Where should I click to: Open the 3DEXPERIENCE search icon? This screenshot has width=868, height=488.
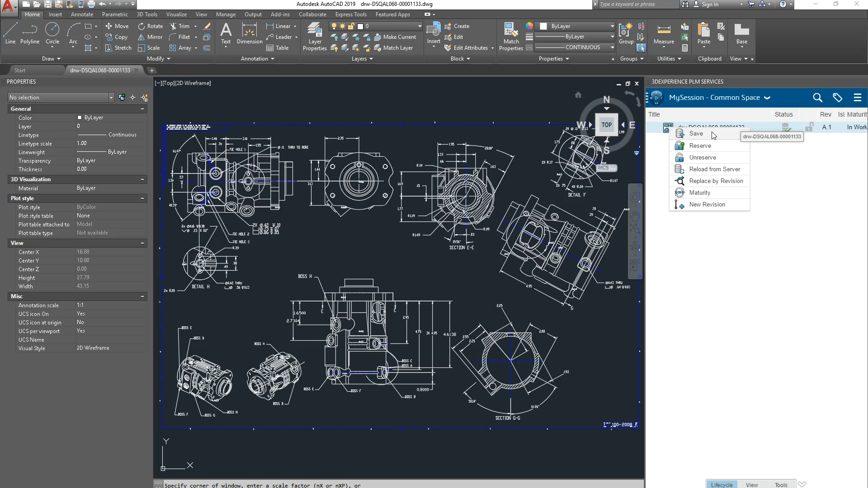[x=817, y=98]
